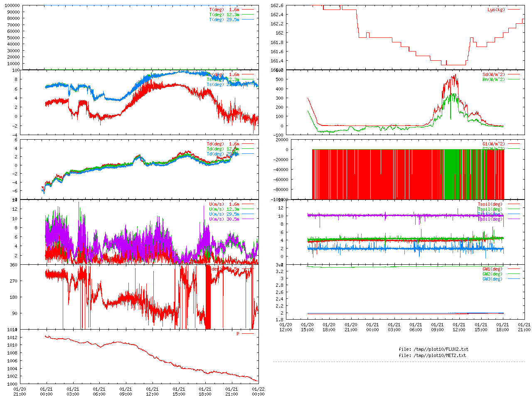Screen dimensions: 532x399
Task: Click the 01/20 15:00 time axis label
Action: tap(307, 327)
